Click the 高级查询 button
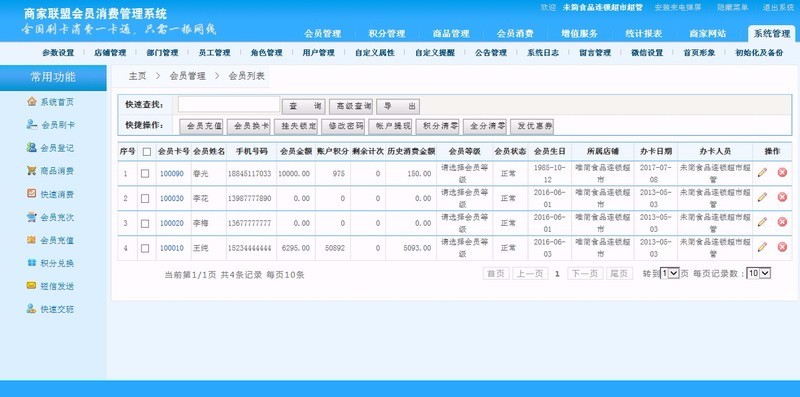800x397 pixels. 351,107
